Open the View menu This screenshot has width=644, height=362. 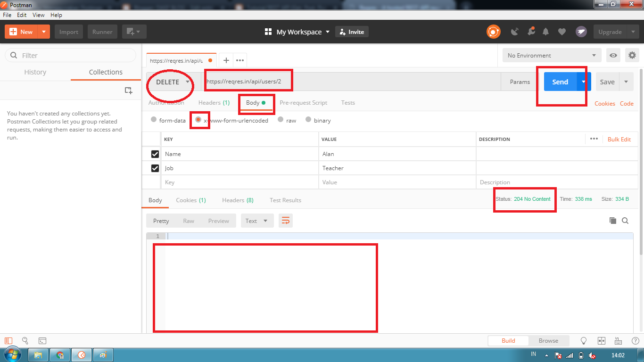coord(38,15)
